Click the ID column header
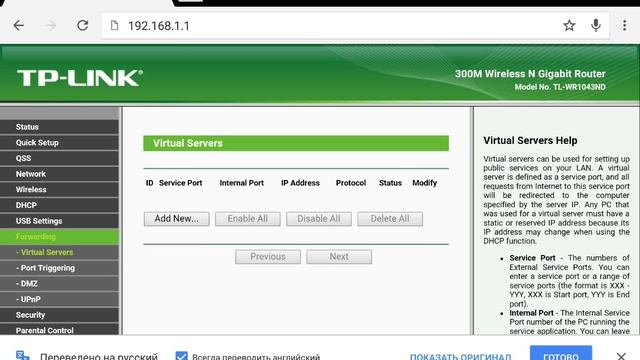This screenshot has height=360, width=640. point(149,183)
